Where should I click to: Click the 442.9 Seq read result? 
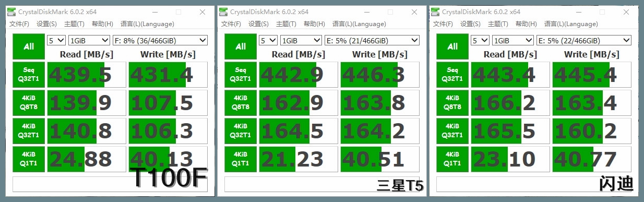coord(299,75)
